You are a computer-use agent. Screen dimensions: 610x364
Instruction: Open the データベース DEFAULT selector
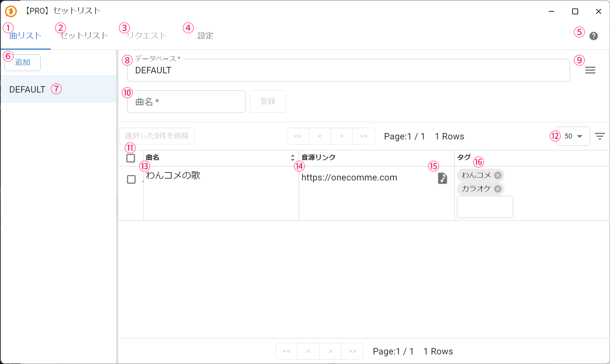pos(348,70)
